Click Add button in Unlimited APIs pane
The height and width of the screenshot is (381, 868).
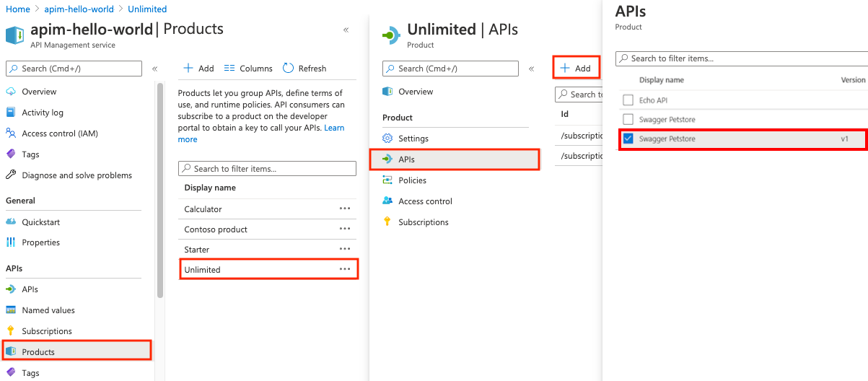click(576, 69)
